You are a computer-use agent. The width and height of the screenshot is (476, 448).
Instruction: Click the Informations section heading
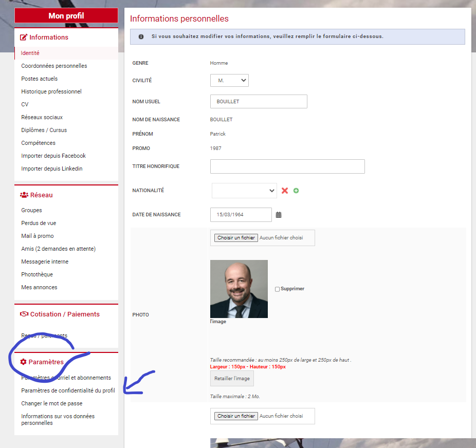[49, 37]
